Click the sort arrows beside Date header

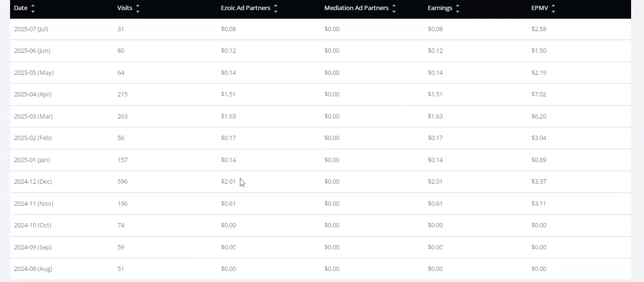(33, 8)
